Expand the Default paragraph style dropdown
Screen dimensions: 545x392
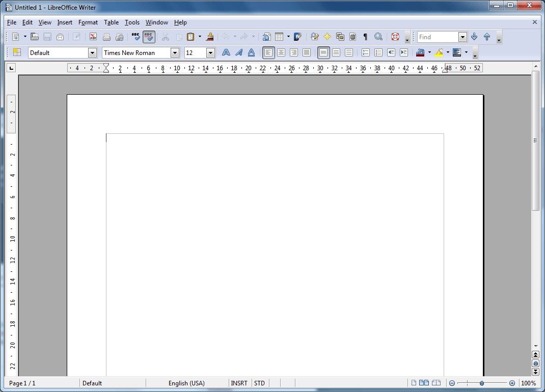[92, 52]
